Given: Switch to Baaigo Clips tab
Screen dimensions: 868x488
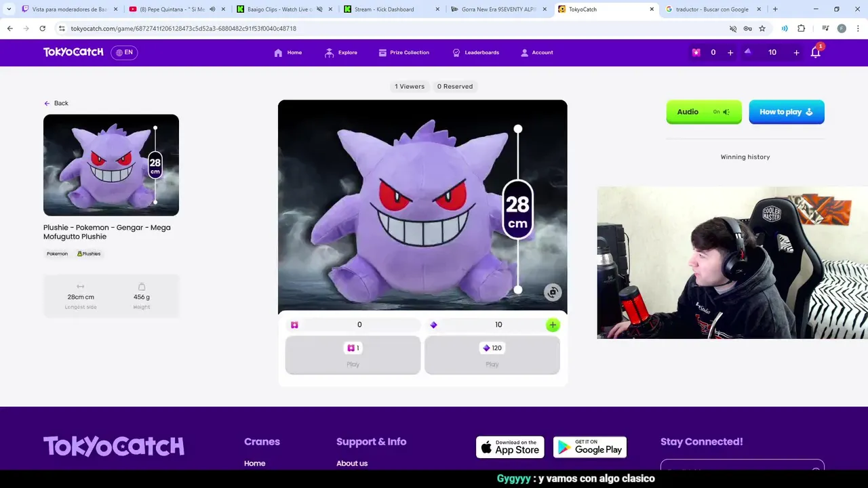Looking at the screenshot, I should 279,9.
